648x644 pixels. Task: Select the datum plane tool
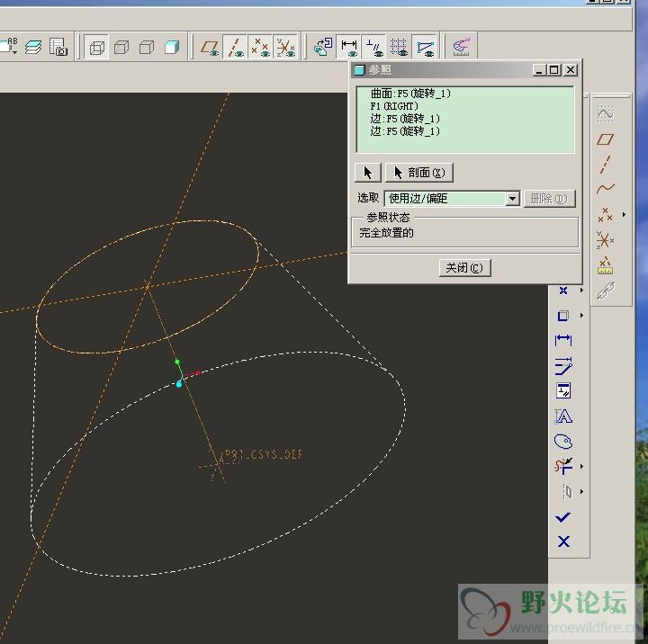tap(606, 139)
